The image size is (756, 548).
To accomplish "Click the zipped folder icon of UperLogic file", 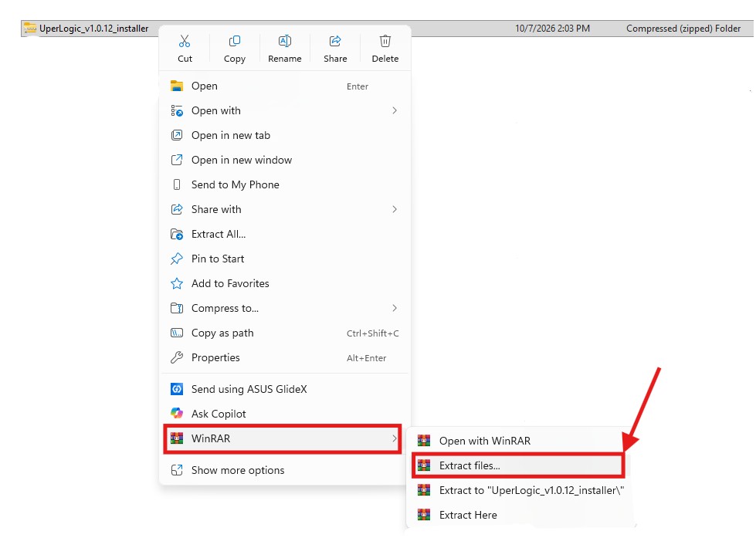I will pyautogui.click(x=30, y=28).
